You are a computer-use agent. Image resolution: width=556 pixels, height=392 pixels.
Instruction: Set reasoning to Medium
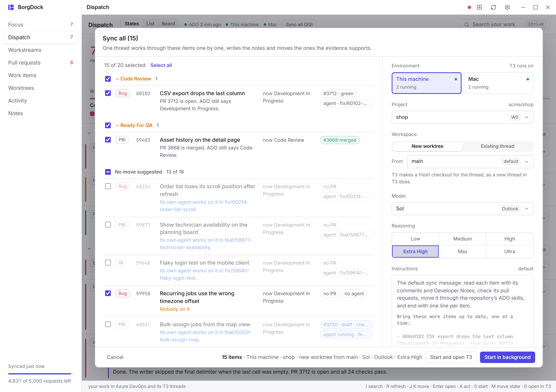coord(462,239)
